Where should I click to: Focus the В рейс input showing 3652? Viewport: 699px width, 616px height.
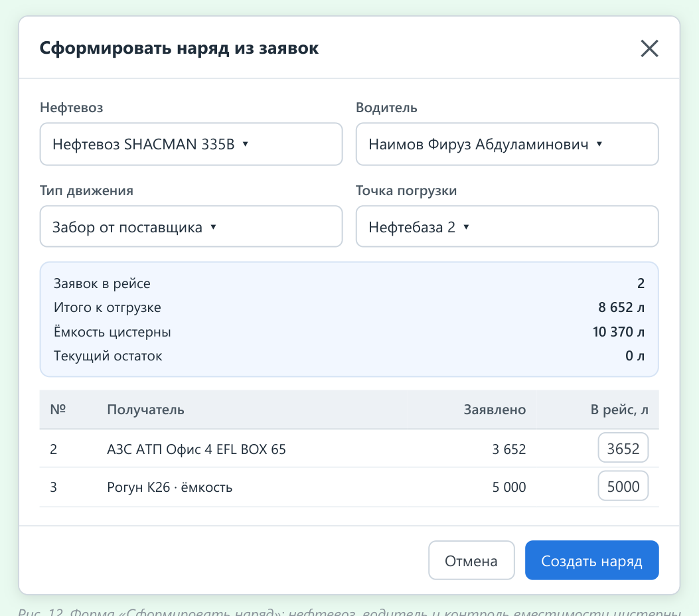(x=623, y=448)
